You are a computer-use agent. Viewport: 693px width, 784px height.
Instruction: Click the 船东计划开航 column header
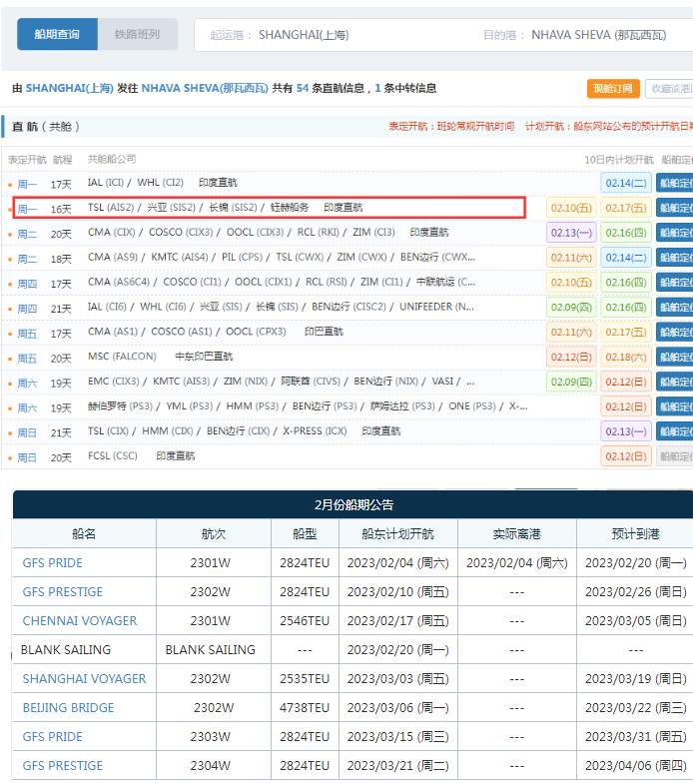pos(398,534)
